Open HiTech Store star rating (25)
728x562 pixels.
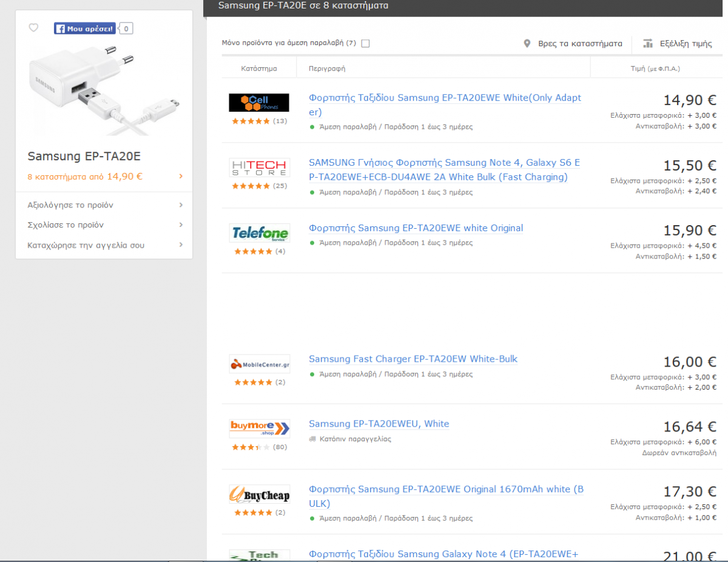(260, 186)
